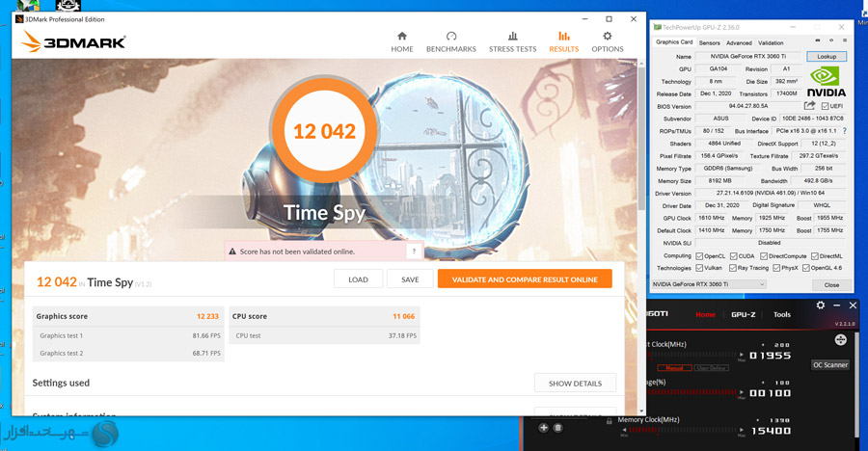
Task: Click the percentage slider track in GPU Tweak
Action: (x=692, y=392)
